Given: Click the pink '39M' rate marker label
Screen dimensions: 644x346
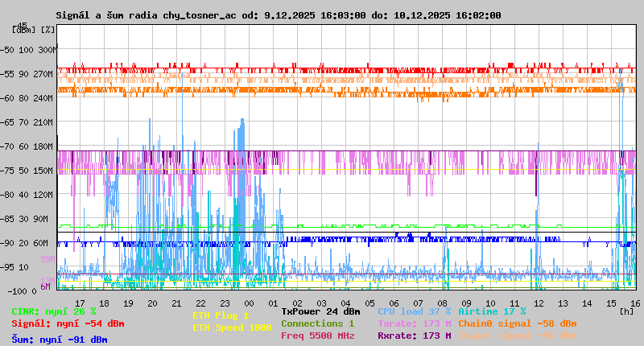Looking at the screenshot, I should (x=47, y=259).
